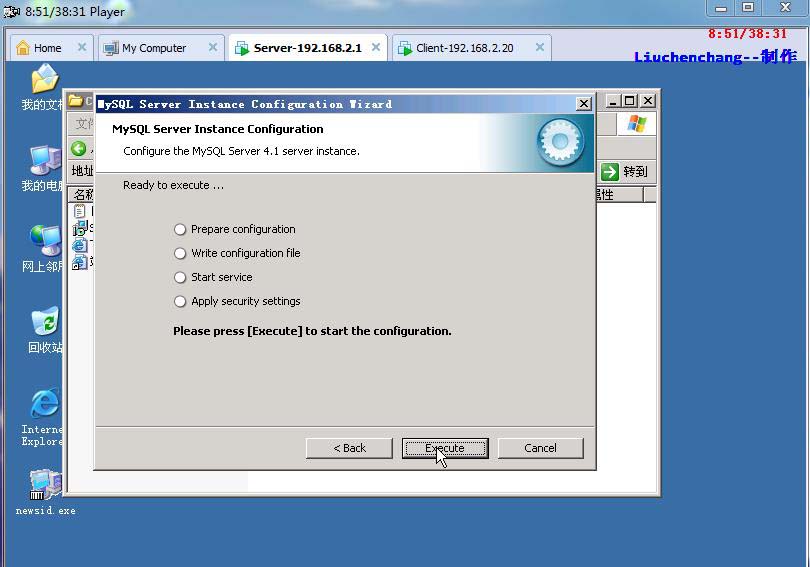810x567 pixels.
Task: Select the Write configuration file radio button
Action: 180,254
